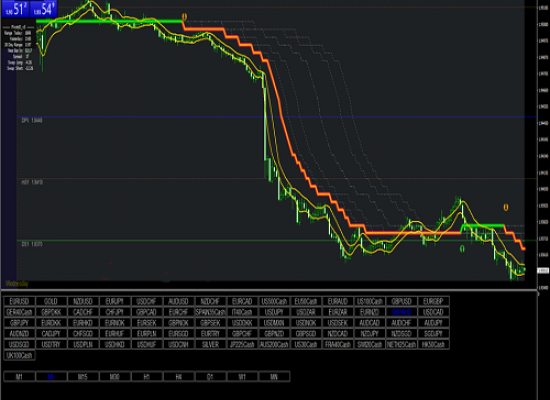The image size is (550, 400).
Task: Select the highlighted M5 timeframe
Action: point(51,377)
